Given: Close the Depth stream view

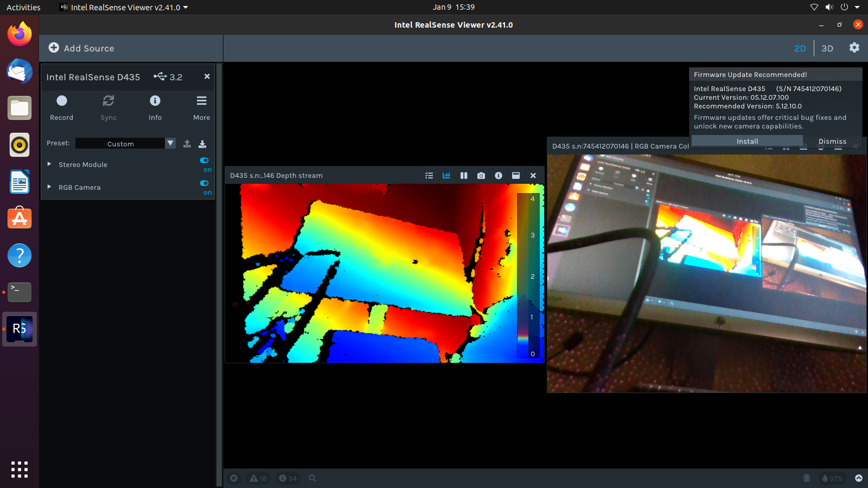Looking at the screenshot, I should pyautogui.click(x=533, y=175).
